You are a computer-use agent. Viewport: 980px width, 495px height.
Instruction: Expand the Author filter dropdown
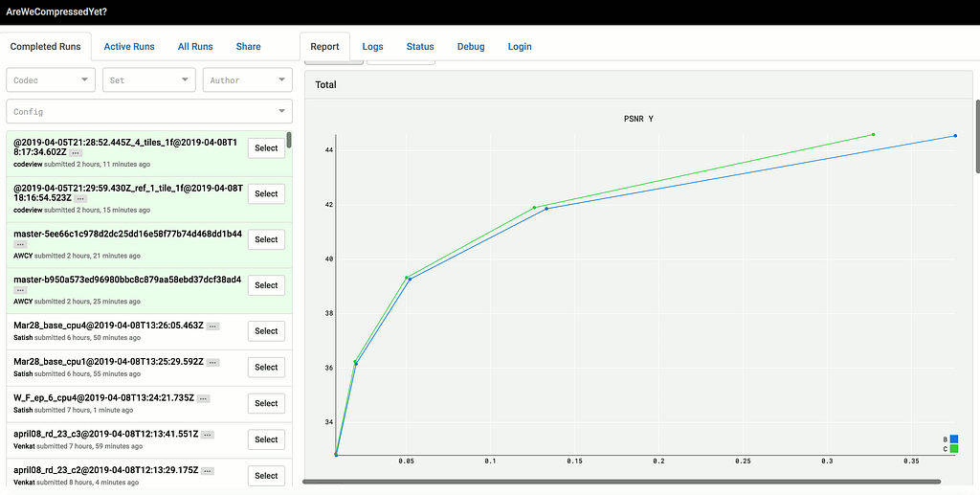tap(248, 80)
